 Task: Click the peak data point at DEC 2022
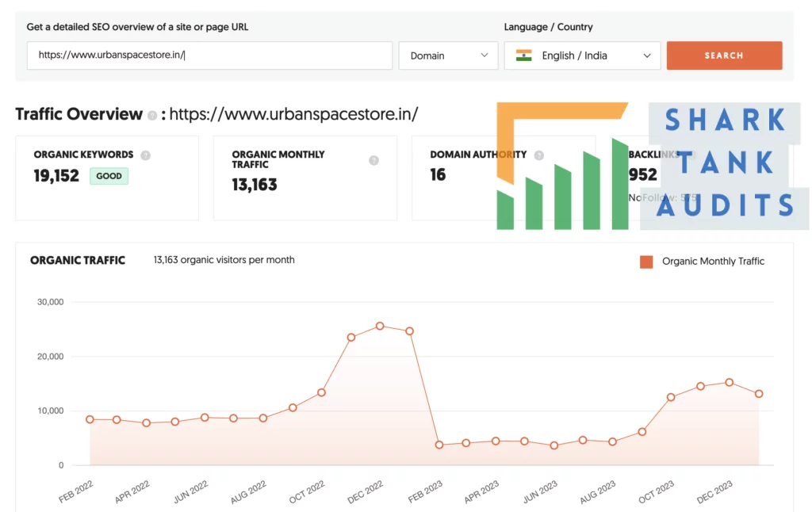380,327
